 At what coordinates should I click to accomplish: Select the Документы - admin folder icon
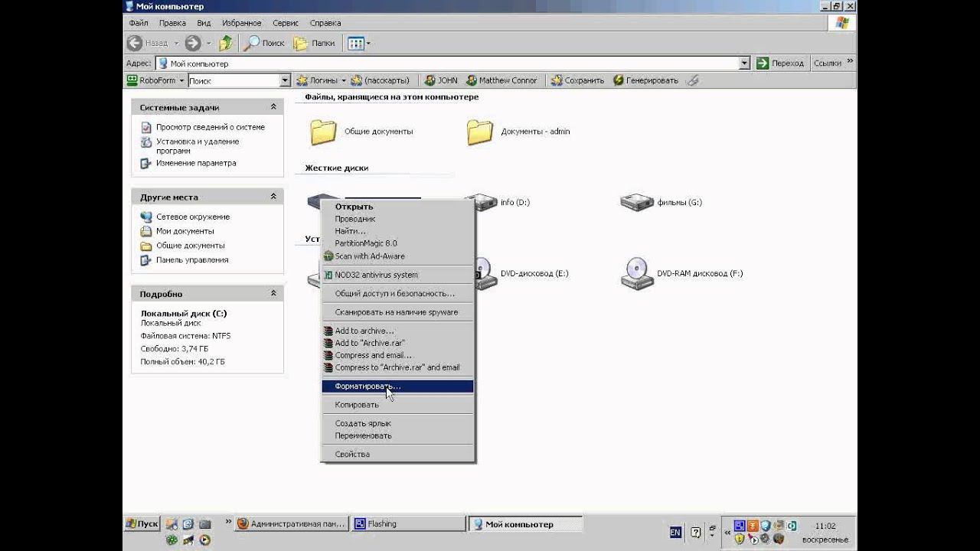[479, 132]
